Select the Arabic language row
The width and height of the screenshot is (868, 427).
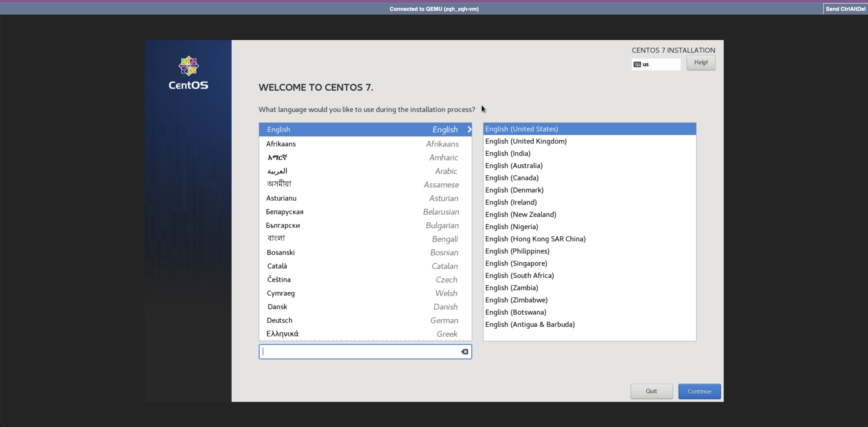pyautogui.click(x=365, y=171)
